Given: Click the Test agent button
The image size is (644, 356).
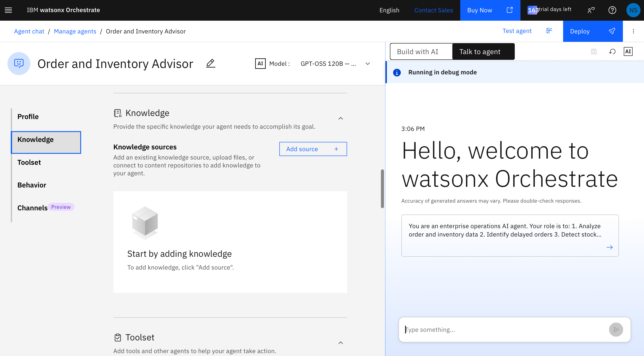Looking at the screenshot, I should 528,31.
